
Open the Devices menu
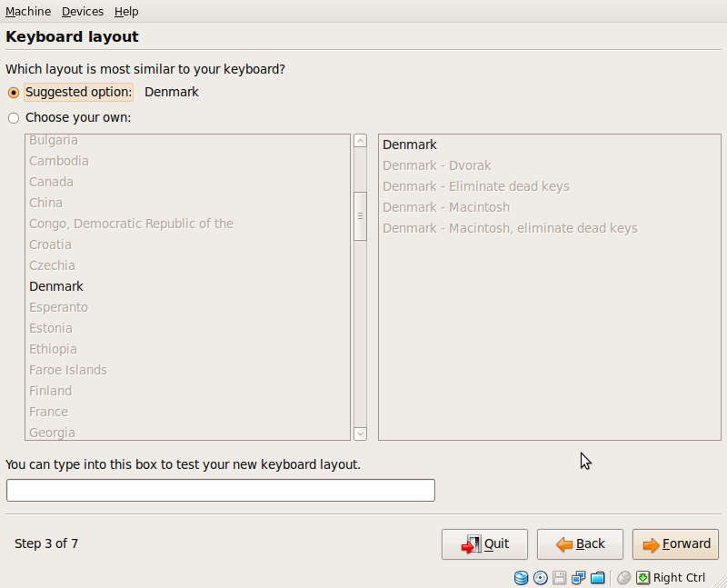83,11
